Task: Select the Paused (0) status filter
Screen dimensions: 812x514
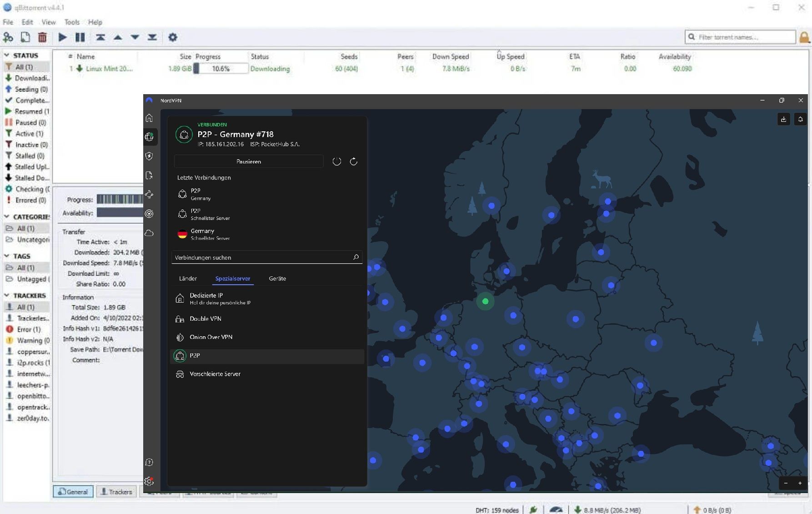Action: [27, 122]
